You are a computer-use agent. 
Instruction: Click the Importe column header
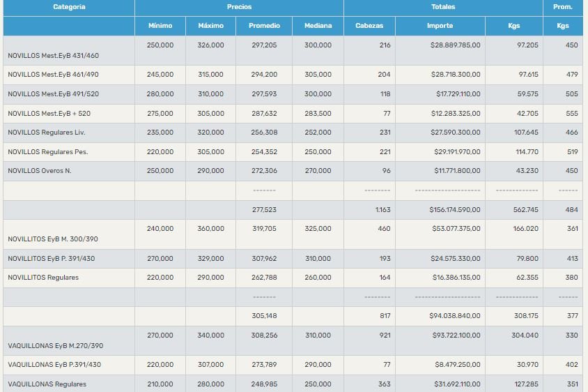(x=440, y=26)
